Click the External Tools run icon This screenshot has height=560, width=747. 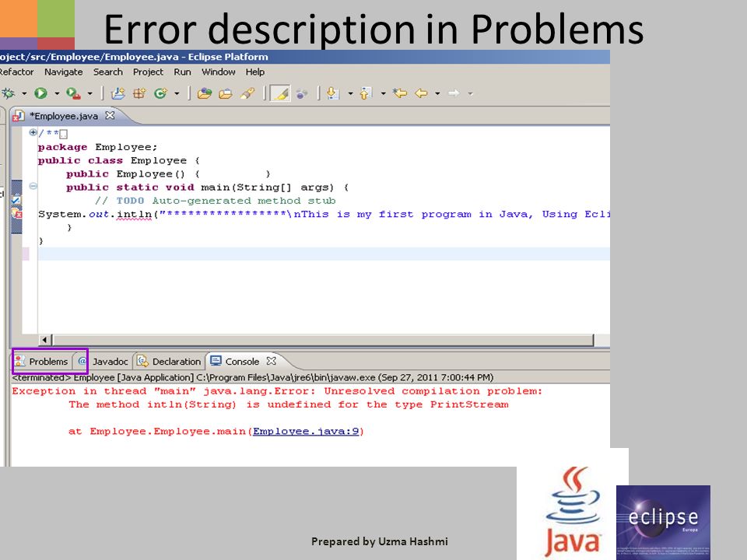pyautogui.click(x=73, y=93)
